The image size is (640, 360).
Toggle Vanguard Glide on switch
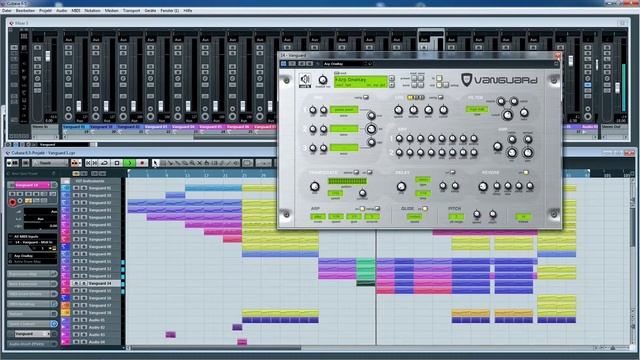pos(425,209)
